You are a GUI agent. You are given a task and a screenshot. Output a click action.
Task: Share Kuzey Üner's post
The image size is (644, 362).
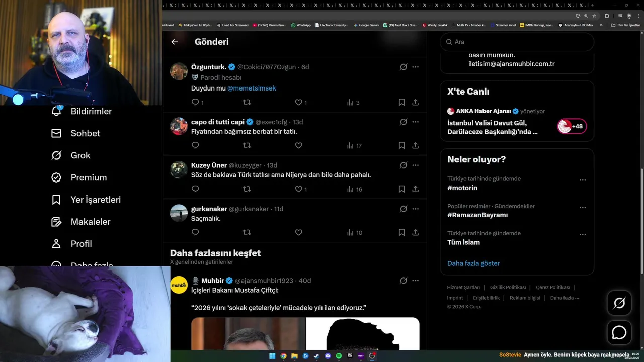coord(415,189)
